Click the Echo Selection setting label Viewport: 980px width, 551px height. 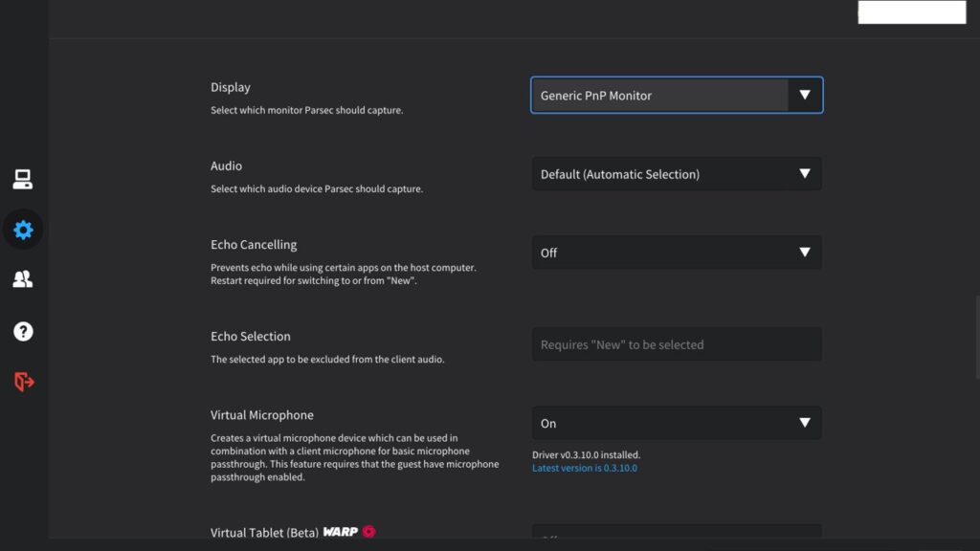pos(250,336)
